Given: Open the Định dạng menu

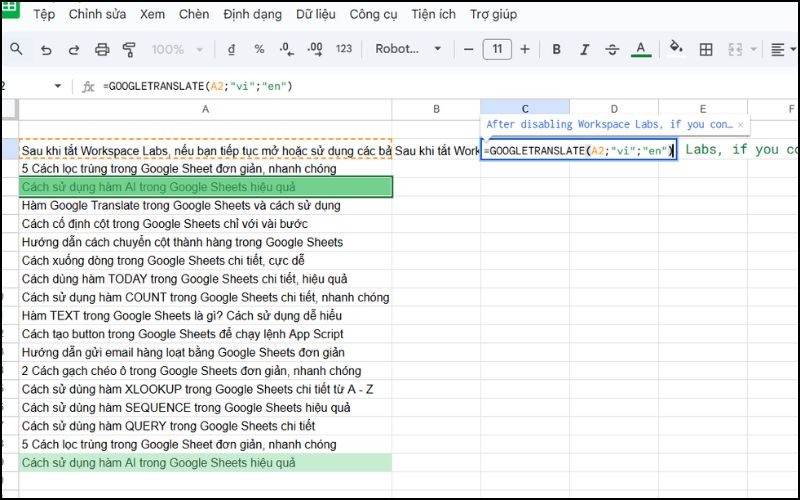Looking at the screenshot, I should (x=253, y=14).
